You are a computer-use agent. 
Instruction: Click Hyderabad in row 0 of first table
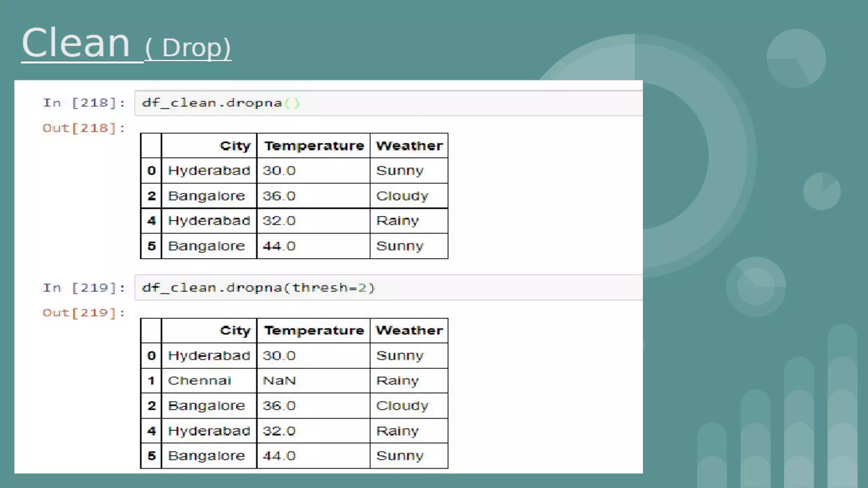tap(209, 170)
